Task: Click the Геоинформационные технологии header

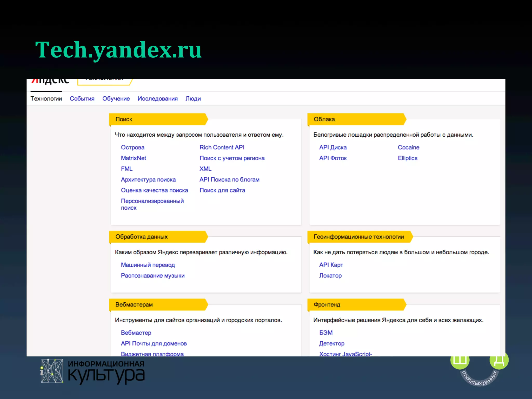Action: tap(360, 237)
